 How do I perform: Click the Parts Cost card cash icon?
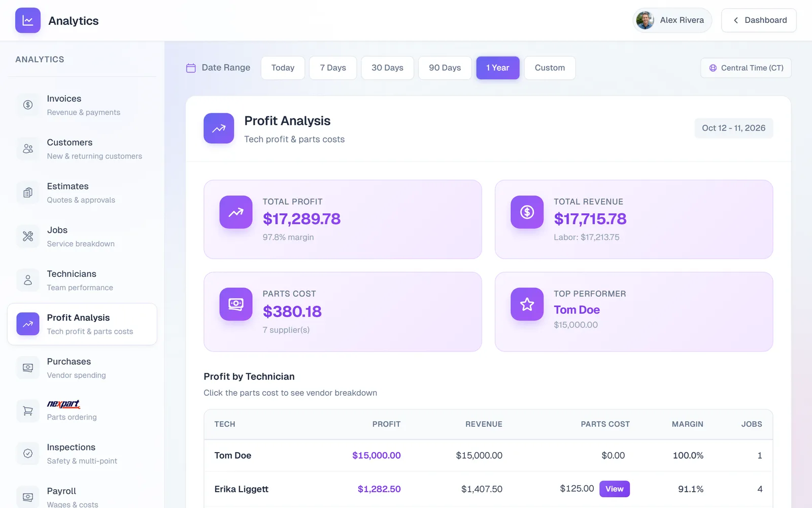click(236, 304)
